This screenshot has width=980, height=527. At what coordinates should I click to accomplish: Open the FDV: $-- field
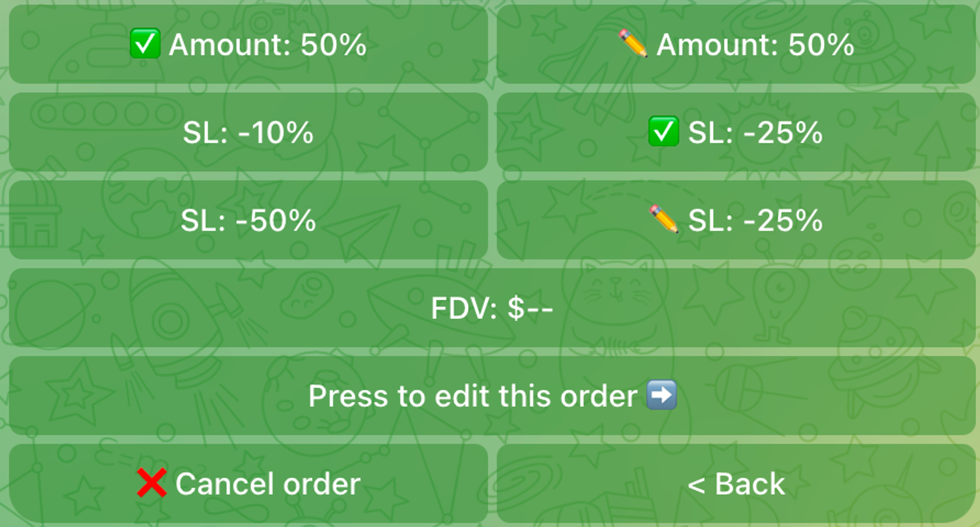point(492,308)
